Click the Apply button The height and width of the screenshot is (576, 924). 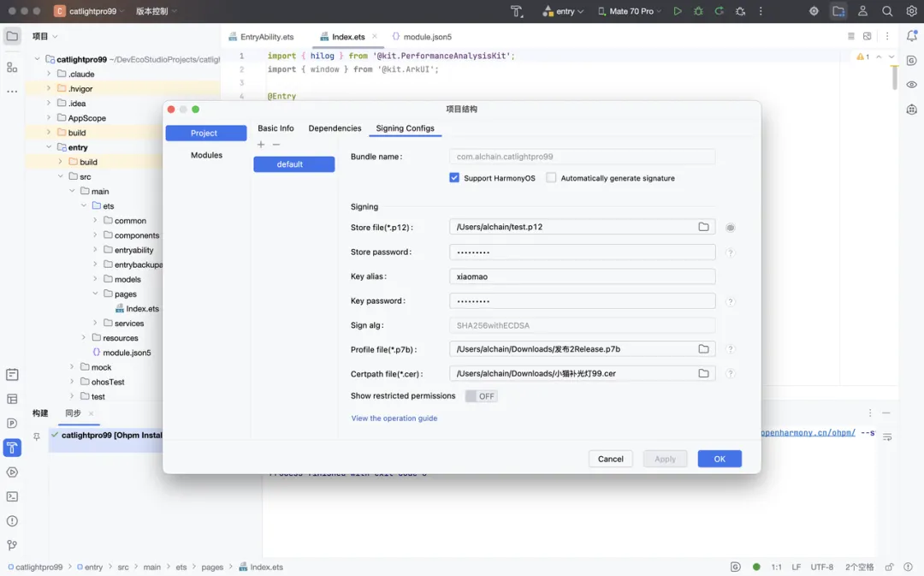[666, 459]
